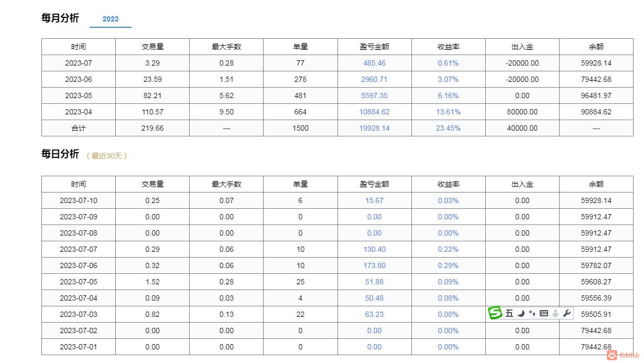The height and width of the screenshot is (363, 644).
Task: Select the 2023 year tab
Action: [x=111, y=19]
